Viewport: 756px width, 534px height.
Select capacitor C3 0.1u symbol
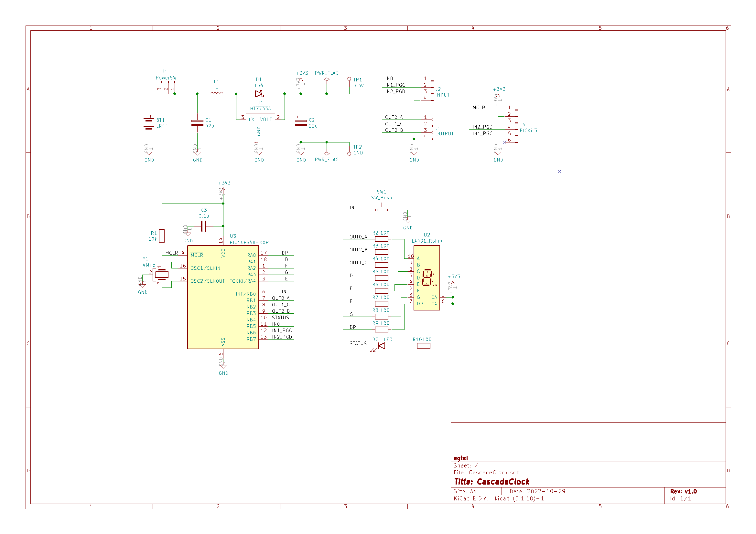[204, 226]
